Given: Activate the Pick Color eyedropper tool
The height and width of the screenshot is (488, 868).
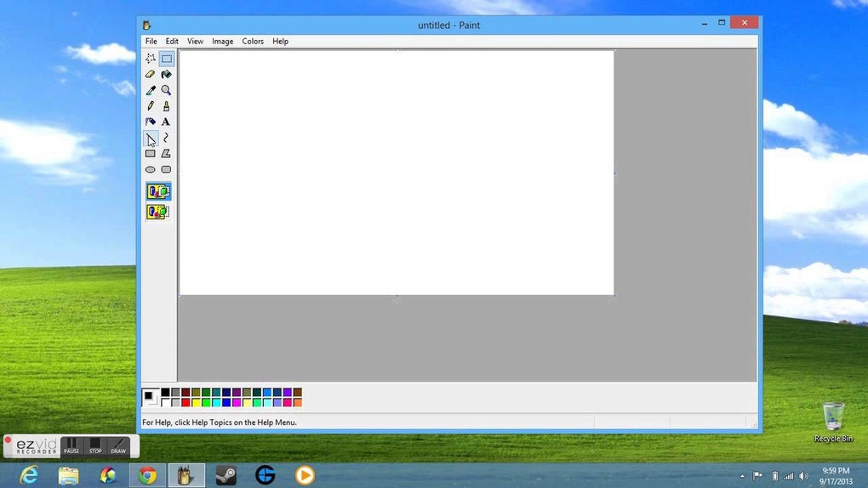Looking at the screenshot, I should click(x=150, y=89).
